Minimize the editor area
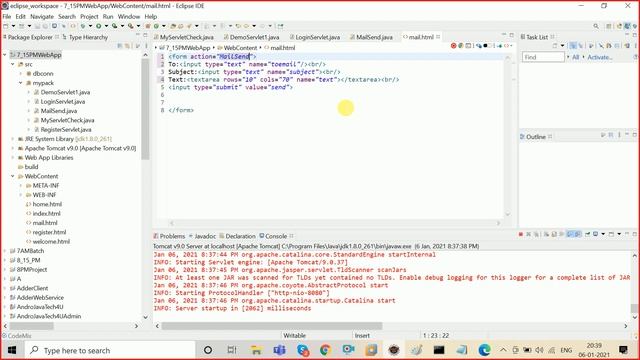This screenshot has height=360, width=640. click(x=504, y=35)
